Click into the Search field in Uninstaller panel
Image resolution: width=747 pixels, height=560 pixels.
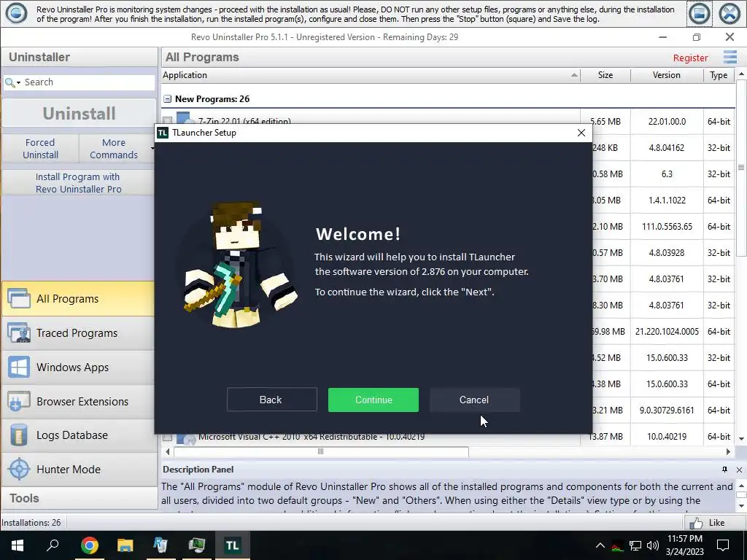88,82
